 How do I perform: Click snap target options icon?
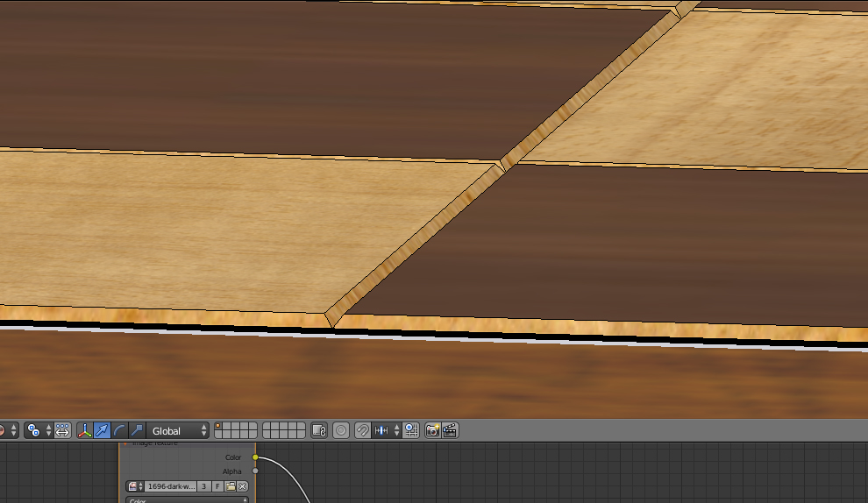[x=411, y=430]
